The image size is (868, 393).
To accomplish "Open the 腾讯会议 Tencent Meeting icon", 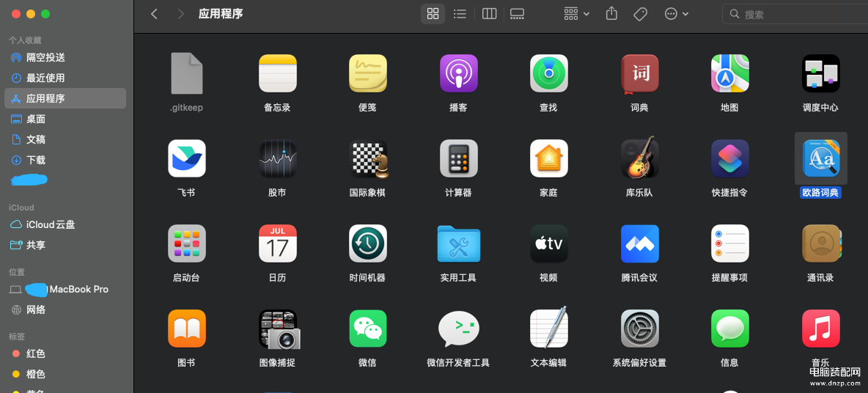I will tap(639, 243).
